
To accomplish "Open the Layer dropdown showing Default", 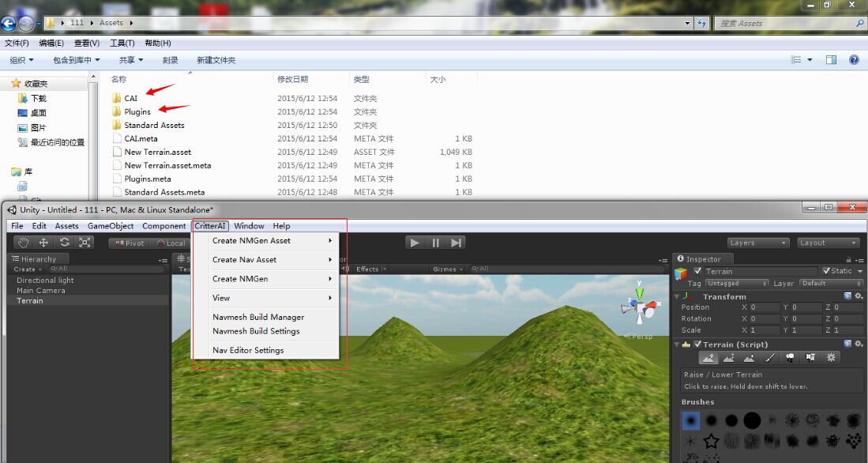I will point(832,283).
